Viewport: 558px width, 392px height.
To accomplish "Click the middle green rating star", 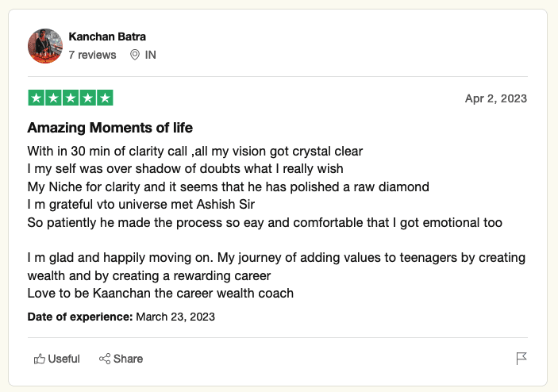I will point(71,98).
